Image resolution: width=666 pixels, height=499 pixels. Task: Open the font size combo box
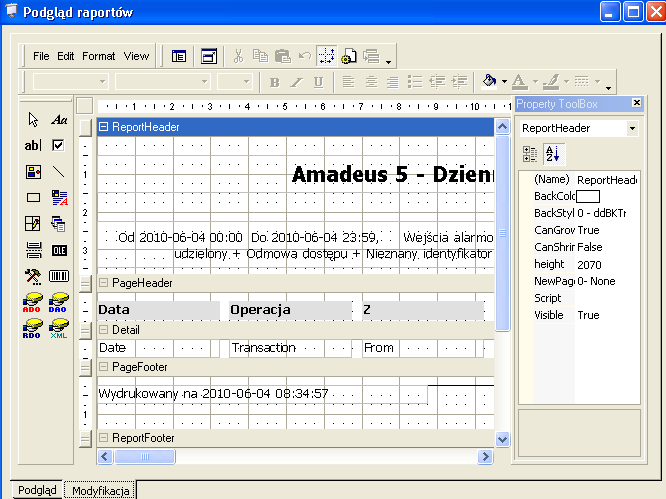(234, 82)
